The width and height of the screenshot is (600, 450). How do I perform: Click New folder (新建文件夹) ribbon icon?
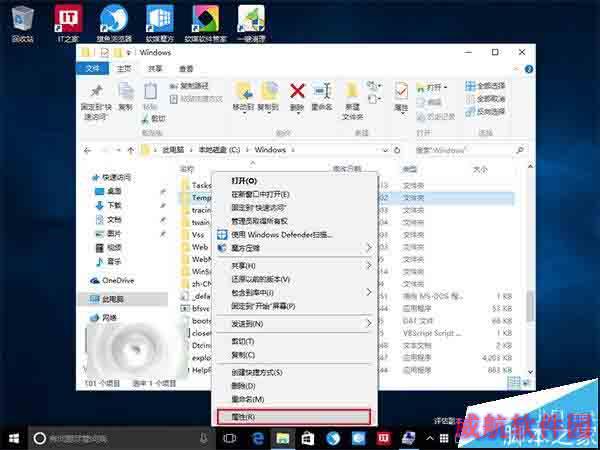(x=352, y=91)
